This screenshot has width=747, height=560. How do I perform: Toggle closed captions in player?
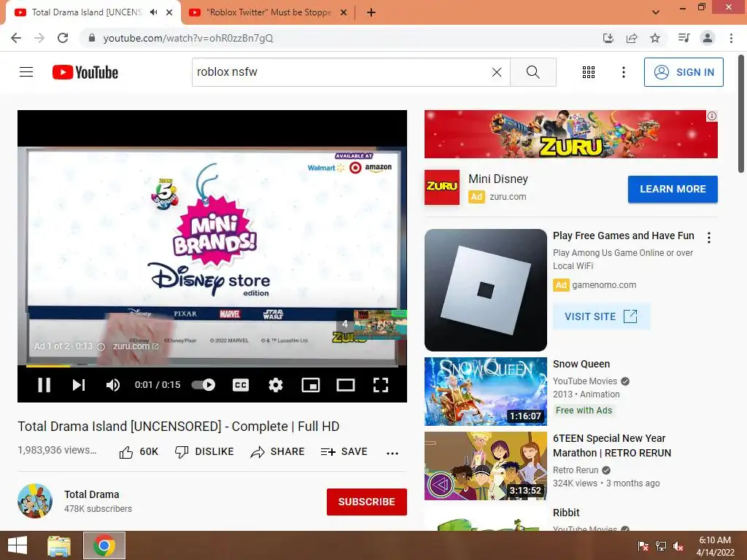[x=241, y=385]
